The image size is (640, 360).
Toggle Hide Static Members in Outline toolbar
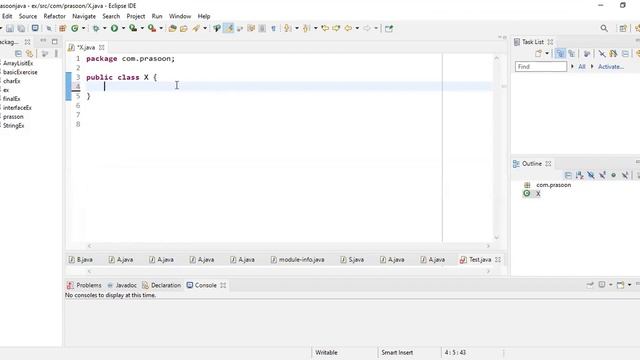602,175
